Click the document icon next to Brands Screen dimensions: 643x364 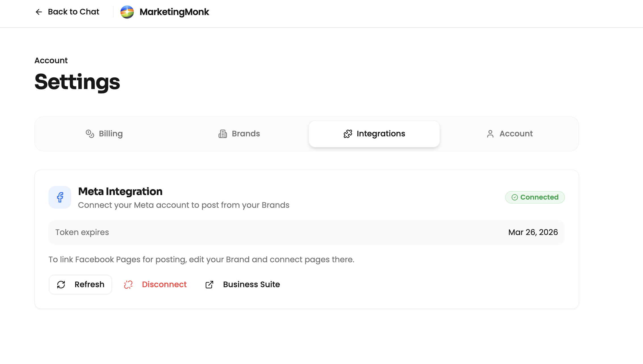click(223, 134)
